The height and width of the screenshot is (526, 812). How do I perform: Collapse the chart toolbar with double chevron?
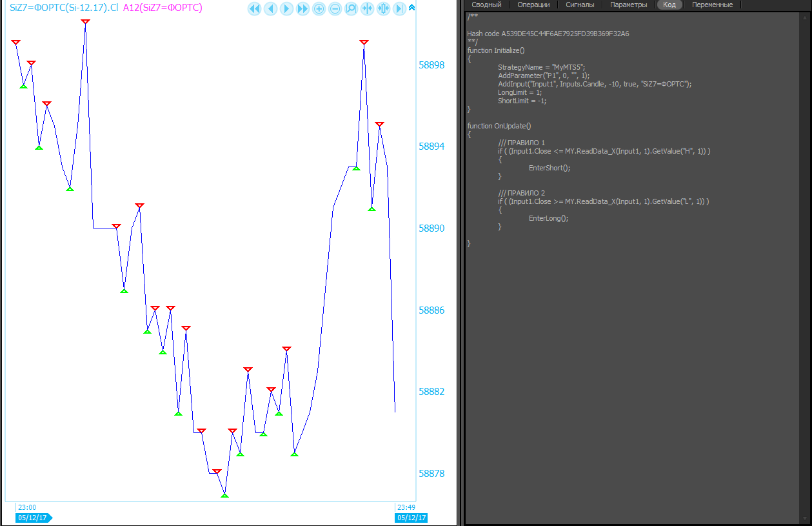[412, 8]
